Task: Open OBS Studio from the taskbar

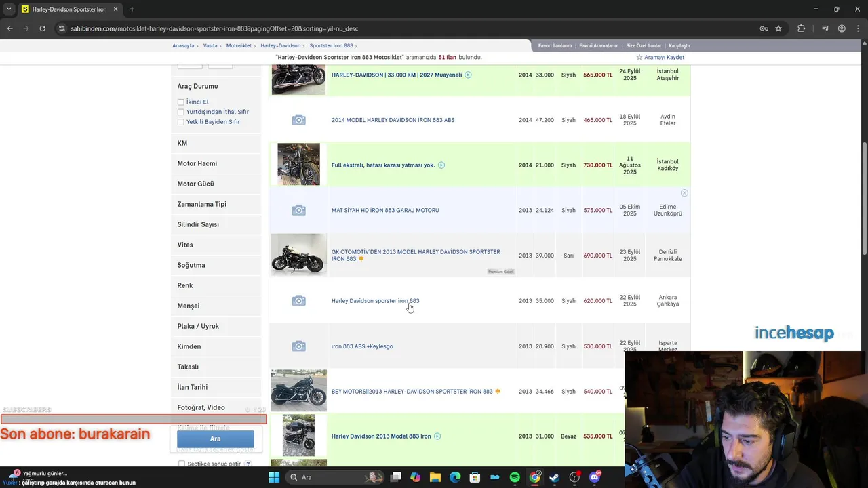Action: point(574,477)
